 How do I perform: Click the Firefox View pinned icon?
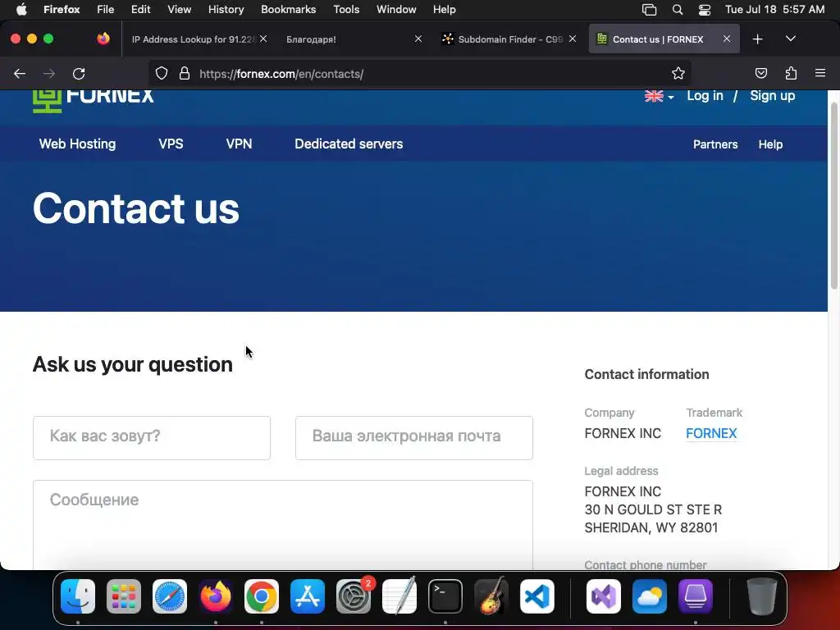pos(103,39)
